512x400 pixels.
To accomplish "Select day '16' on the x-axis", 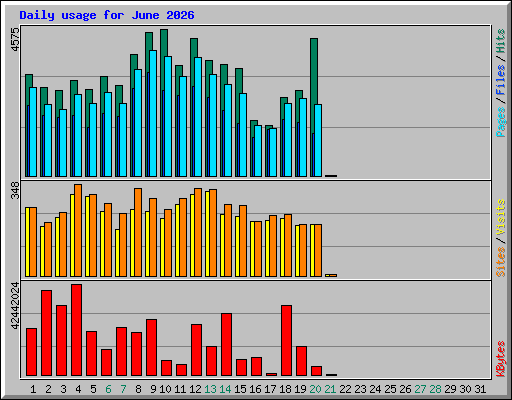I will tap(255, 389).
